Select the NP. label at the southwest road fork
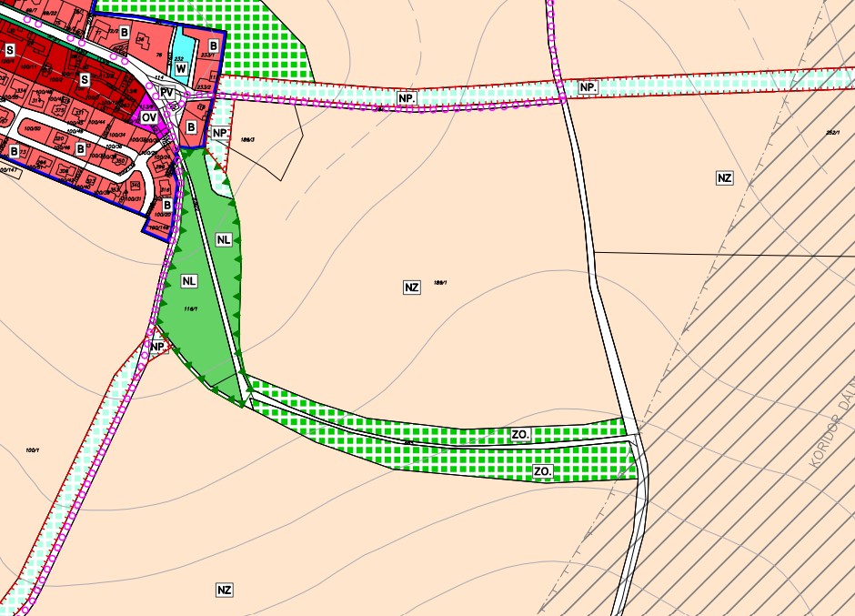Screen dimensions: 855x616 157,348
